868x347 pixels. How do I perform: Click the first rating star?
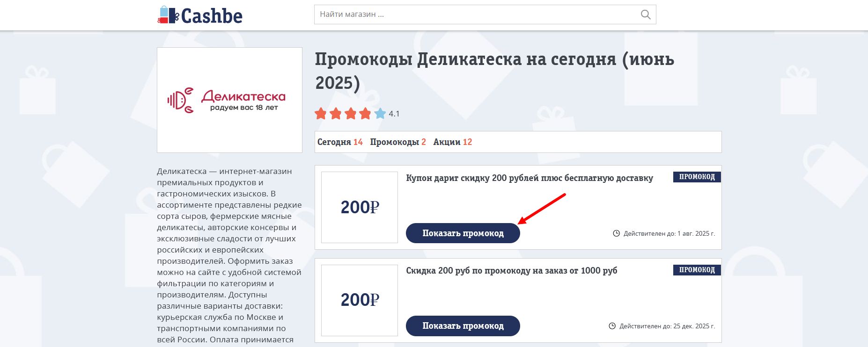[321, 114]
